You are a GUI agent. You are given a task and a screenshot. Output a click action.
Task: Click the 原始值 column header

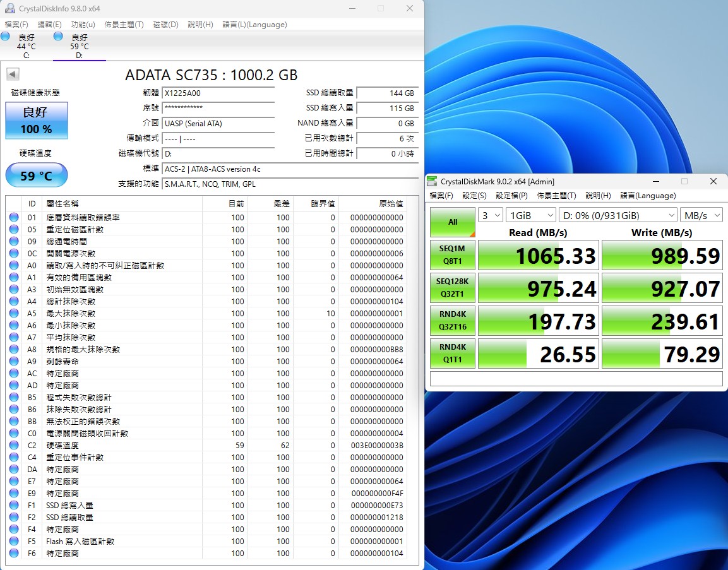click(373, 204)
